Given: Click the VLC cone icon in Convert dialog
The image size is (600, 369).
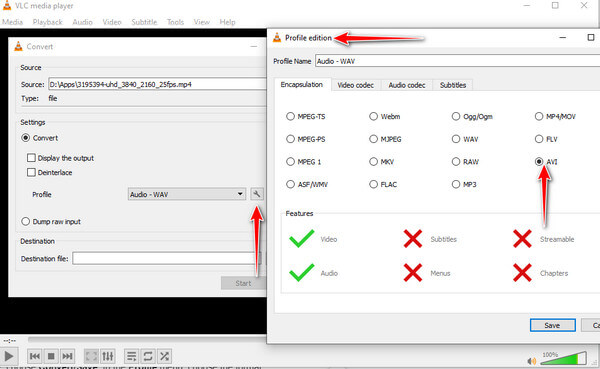Looking at the screenshot, I should pos(18,46).
